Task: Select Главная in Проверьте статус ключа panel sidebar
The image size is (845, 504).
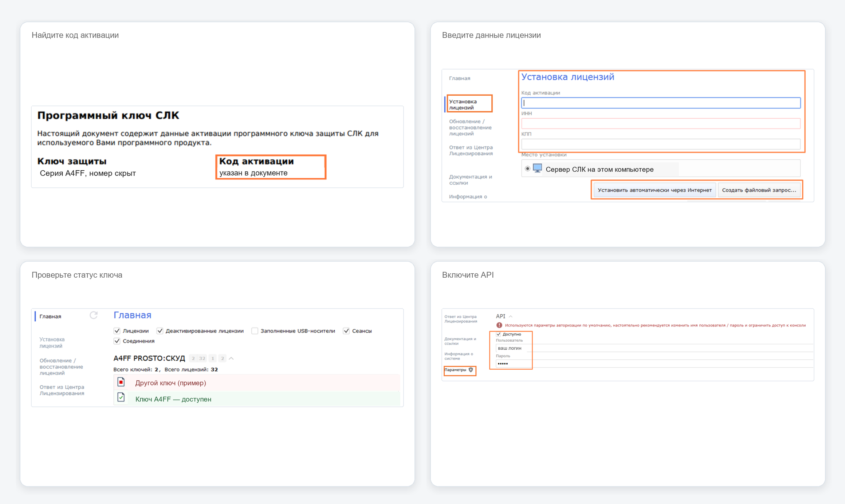Action: tap(50, 316)
